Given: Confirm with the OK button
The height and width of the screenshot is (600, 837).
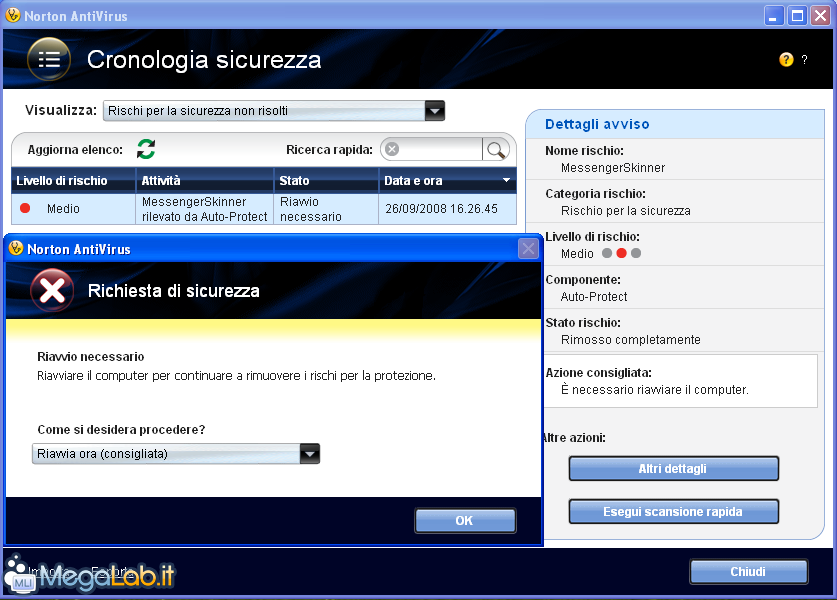Looking at the screenshot, I should point(465,520).
